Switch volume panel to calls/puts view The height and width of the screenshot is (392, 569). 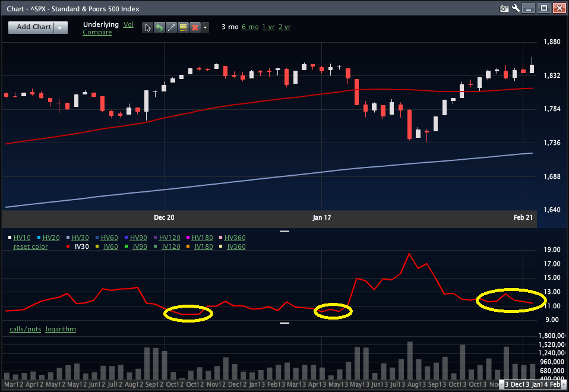[x=25, y=329]
